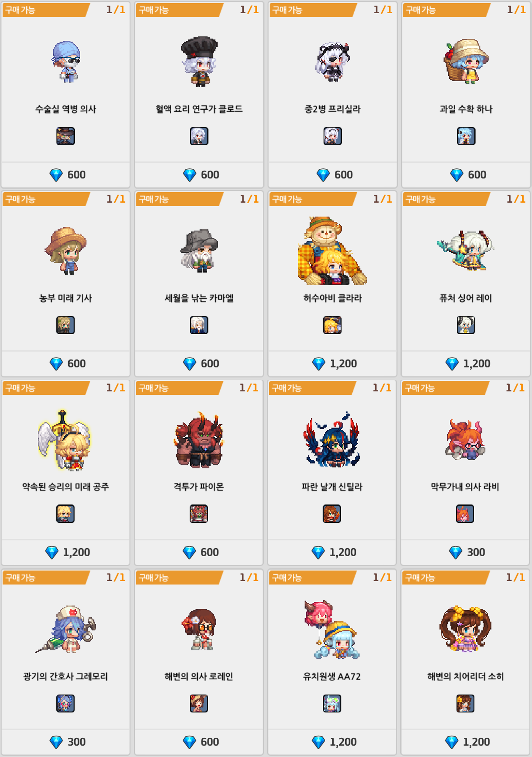Click the portrait icon under 허수아비 클라라
532x757 pixels.
pos(332,325)
